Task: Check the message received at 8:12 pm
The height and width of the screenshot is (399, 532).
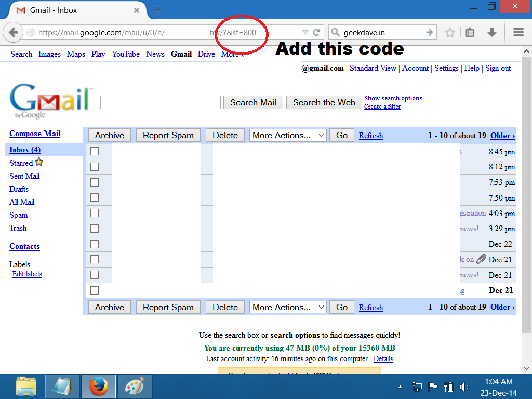Action: tap(95, 167)
